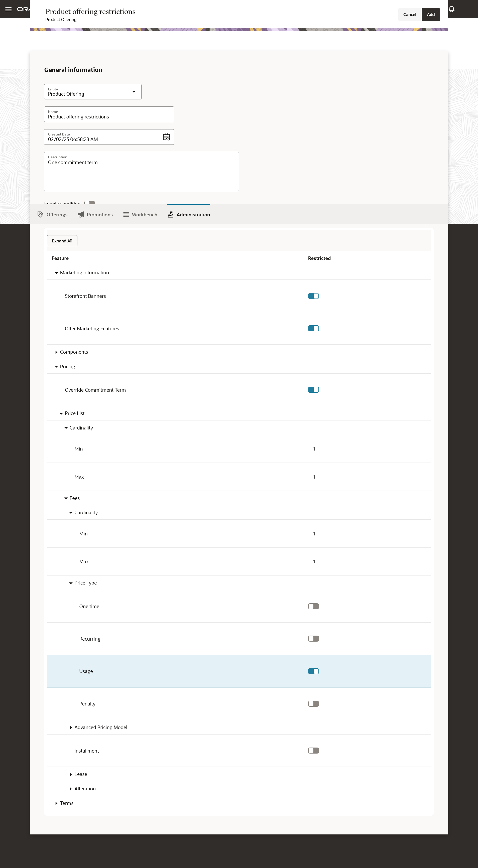The image size is (478, 868).
Task: Expand the Terms section
Action: point(56,803)
